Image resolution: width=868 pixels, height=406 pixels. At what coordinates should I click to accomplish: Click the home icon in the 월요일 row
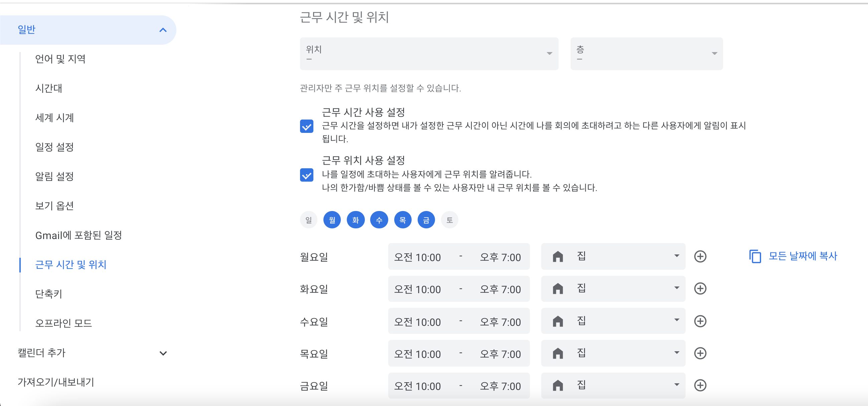(x=558, y=256)
